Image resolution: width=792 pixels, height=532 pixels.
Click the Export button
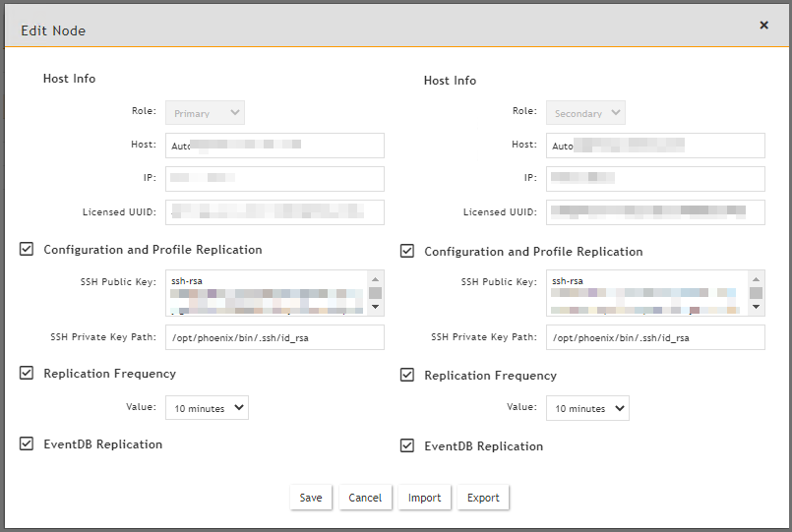coord(483,498)
